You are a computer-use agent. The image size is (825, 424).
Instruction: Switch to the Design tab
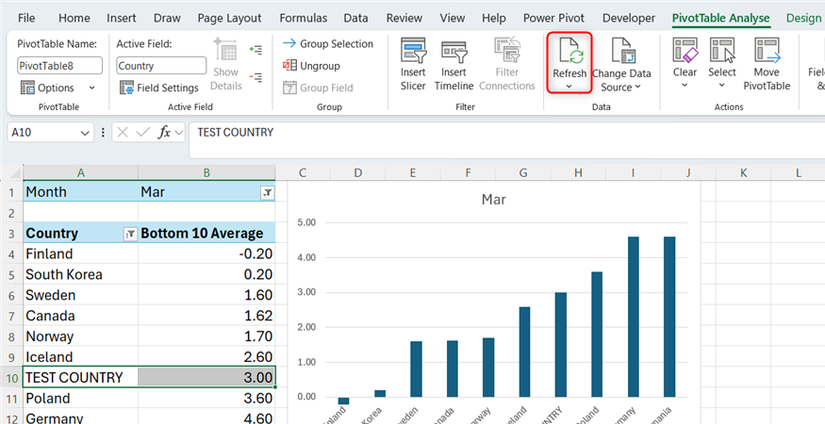point(803,18)
